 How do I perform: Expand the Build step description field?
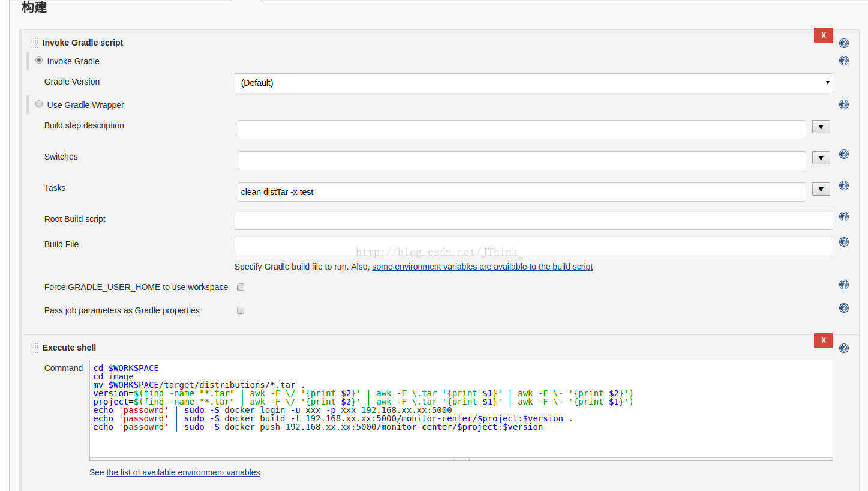tap(821, 127)
